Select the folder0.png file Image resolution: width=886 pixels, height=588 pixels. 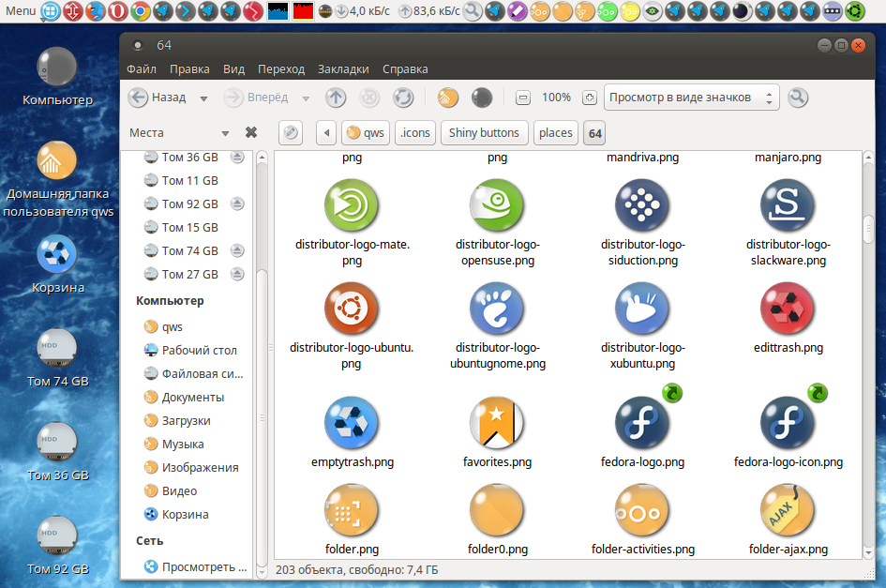tap(497, 520)
